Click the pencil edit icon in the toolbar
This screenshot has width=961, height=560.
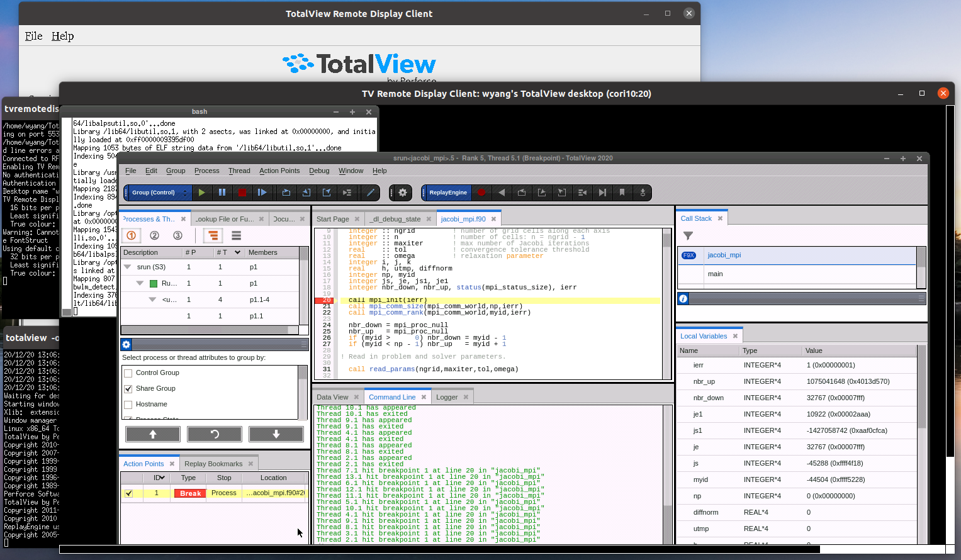[x=371, y=193]
